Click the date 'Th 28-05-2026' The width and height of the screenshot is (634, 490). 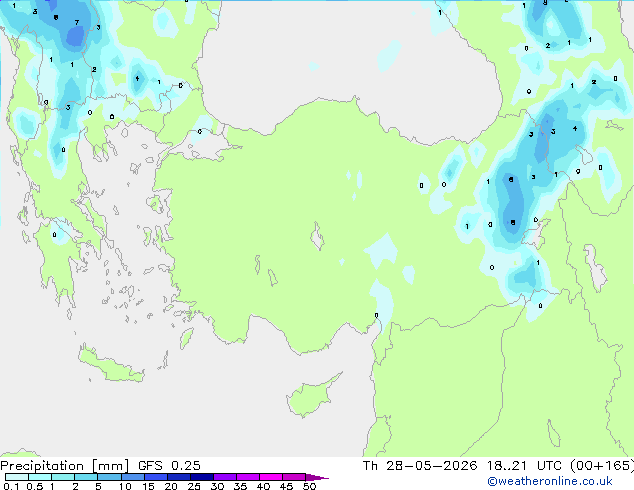click(420, 466)
